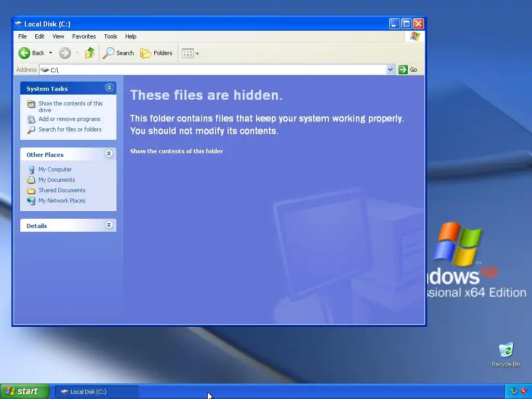
Task: Open the Edit menu
Action: [x=39, y=36]
